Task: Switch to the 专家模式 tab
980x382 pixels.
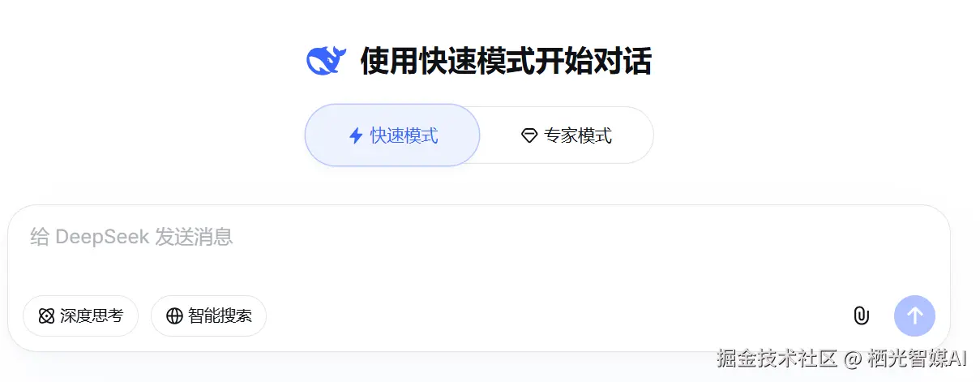Action: pyautogui.click(x=567, y=135)
